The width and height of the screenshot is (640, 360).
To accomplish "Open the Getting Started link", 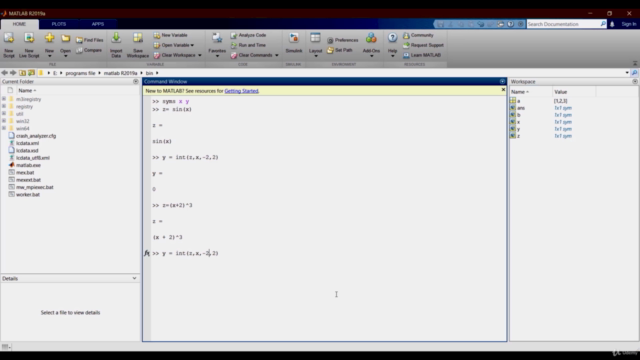I will [x=241, y=91].
